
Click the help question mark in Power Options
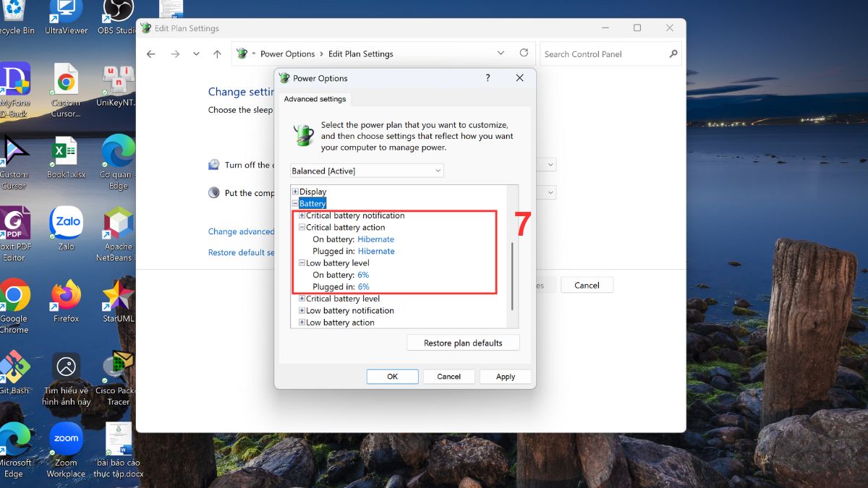coord(488,78)
